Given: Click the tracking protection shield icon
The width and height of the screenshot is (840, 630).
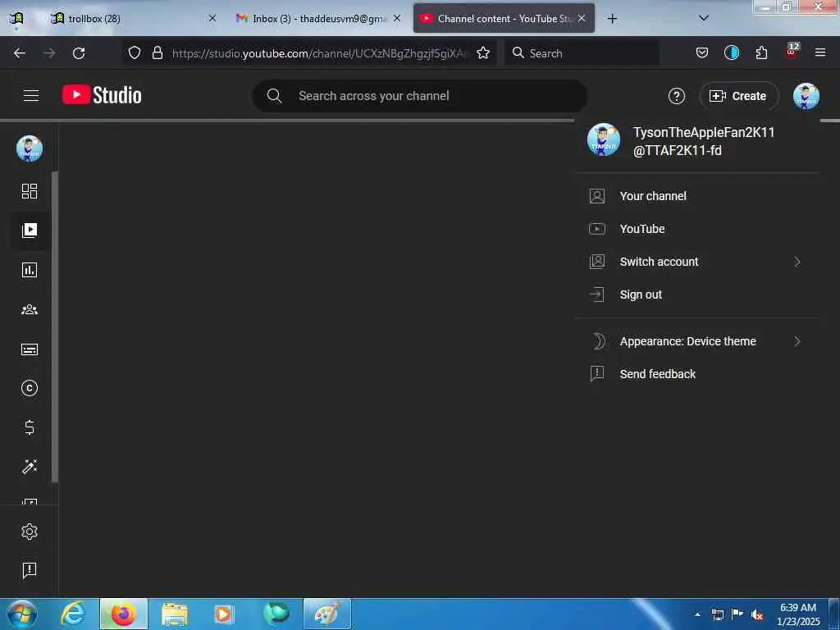Looking at the screenshot, I should 135,53.
